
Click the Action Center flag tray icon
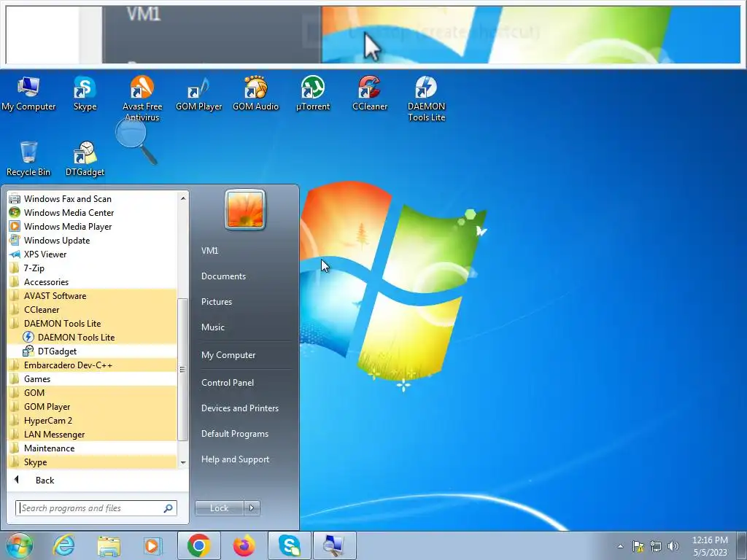click(638, 546)
